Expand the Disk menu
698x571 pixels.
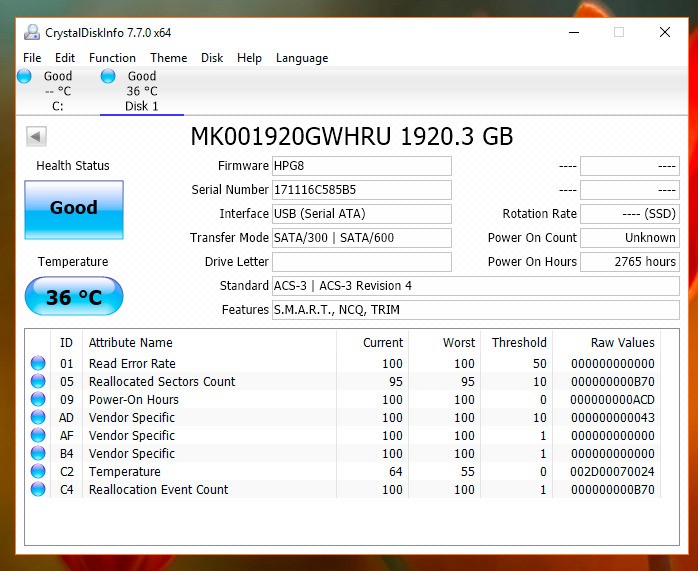tap(212, 58)
